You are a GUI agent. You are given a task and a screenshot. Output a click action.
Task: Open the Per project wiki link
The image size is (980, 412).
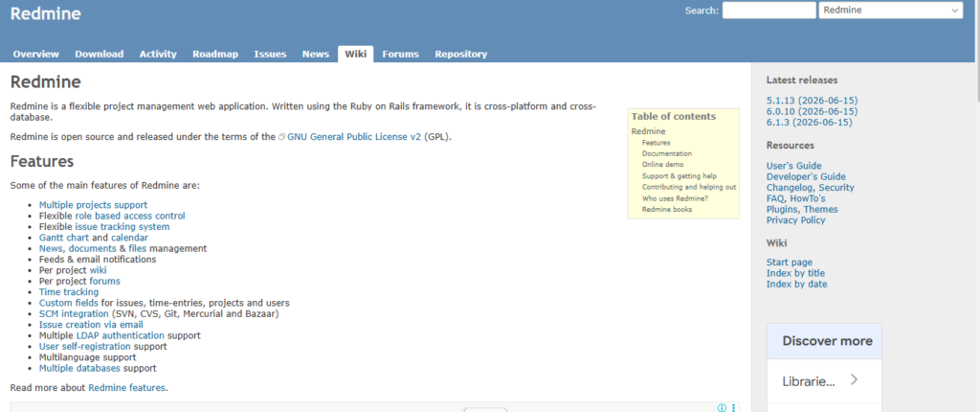99,270
